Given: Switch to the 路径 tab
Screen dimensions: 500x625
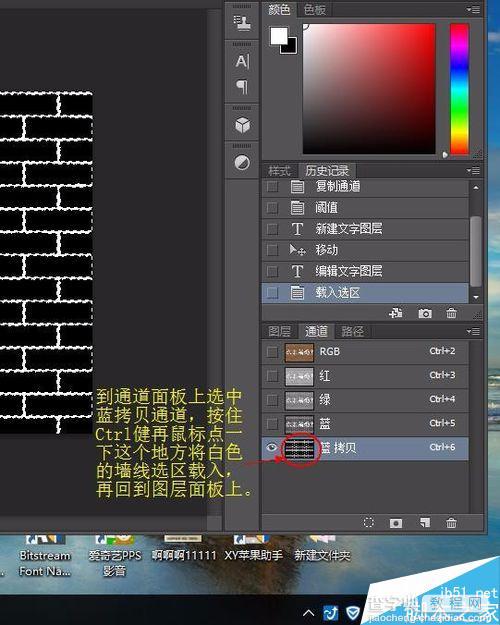Looking at the screenshot, I should 352,332.
